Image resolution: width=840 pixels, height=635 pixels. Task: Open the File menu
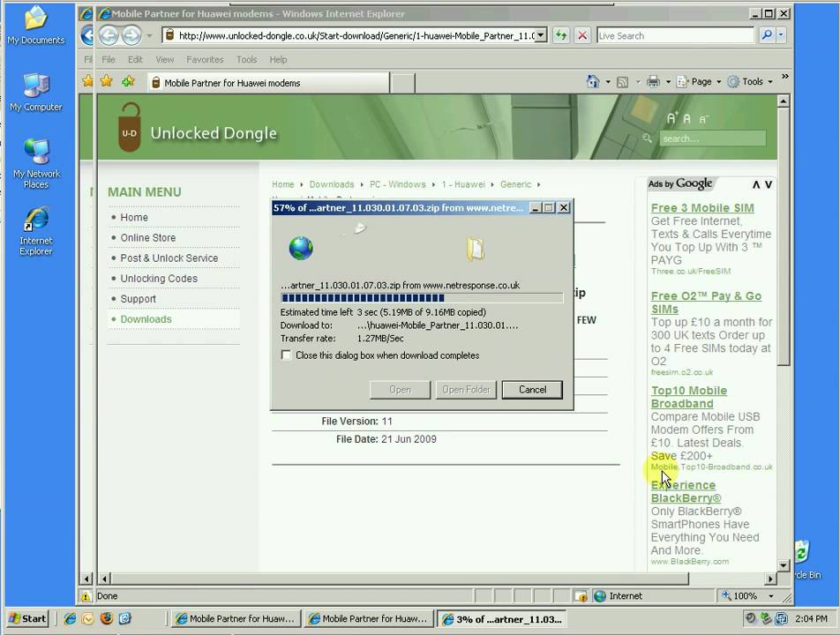tap(109, 59)
